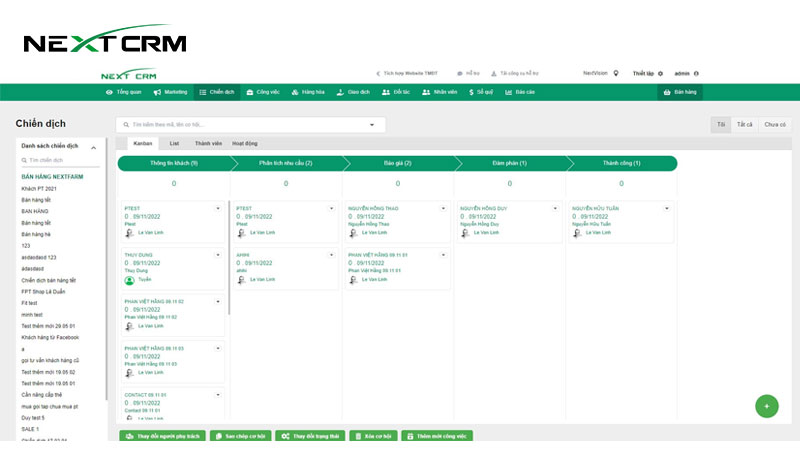This screenshot has height=450, width=800.
Task: Select the Tôi filter toggle
Action: [721, 124]
